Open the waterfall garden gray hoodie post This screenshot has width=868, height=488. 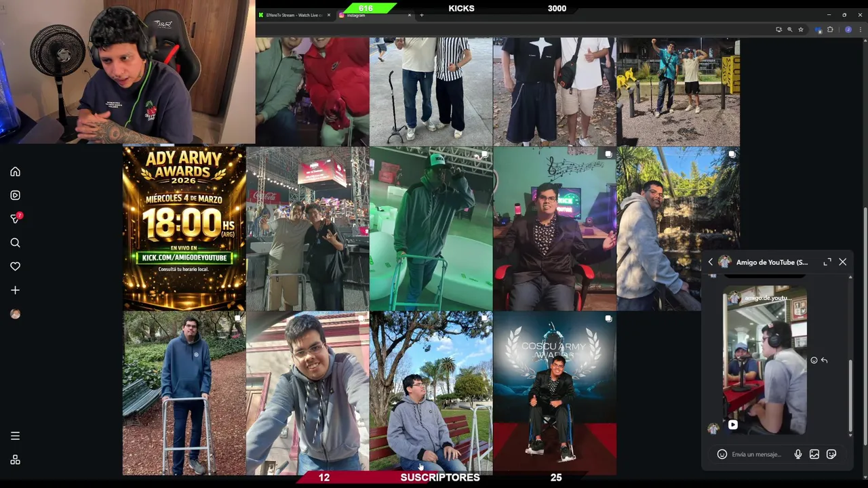(678, 228)
